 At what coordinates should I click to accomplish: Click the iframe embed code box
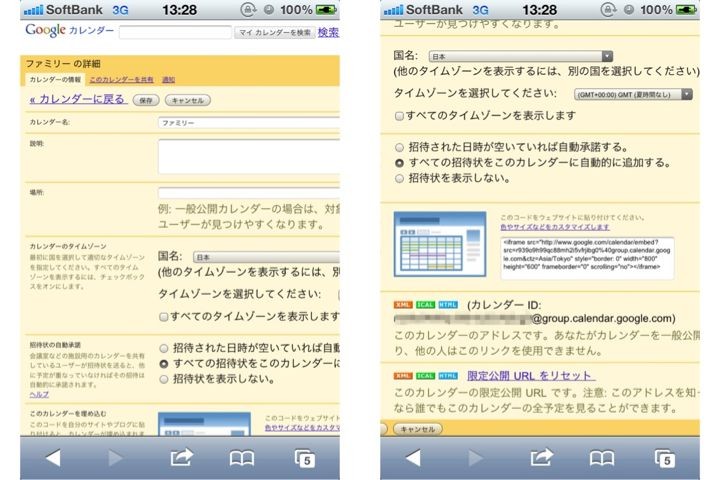point(587,258)
